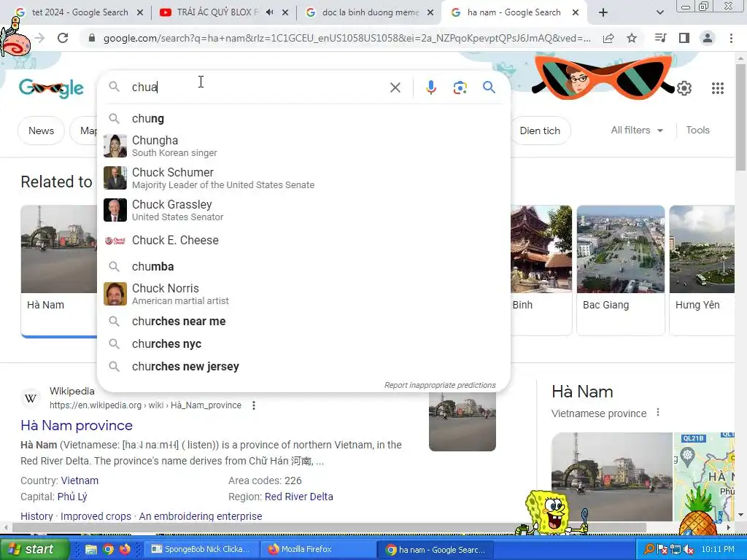Select the ha nam Google Search tab
Image resolution: width=747 pixels, height=560 pixels.
coord(514,12)
